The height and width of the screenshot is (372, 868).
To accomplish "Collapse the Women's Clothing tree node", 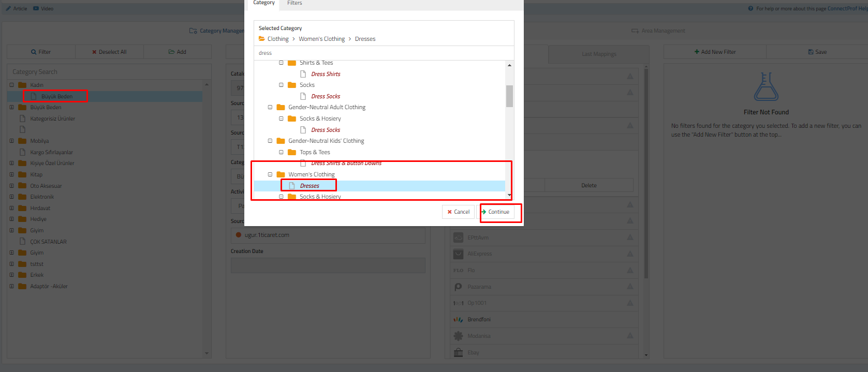I will [x=270, y=174].
